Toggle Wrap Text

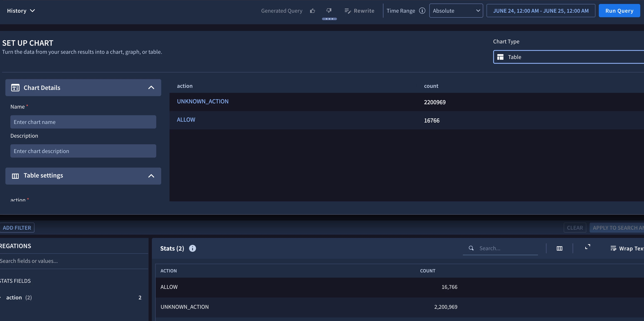coord(627,249)
